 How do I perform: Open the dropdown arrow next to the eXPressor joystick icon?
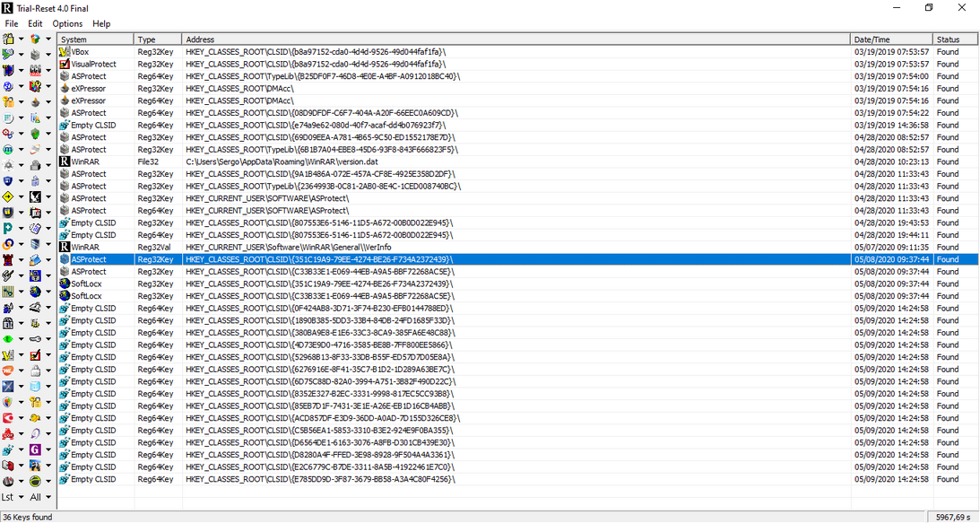click(48, 102)
